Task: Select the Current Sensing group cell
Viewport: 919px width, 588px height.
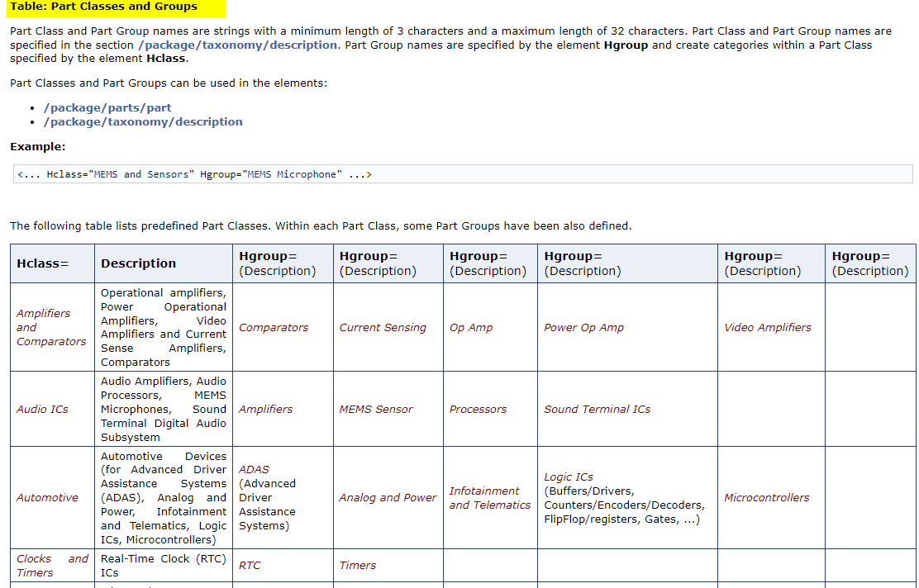Action: coord(383,327)
